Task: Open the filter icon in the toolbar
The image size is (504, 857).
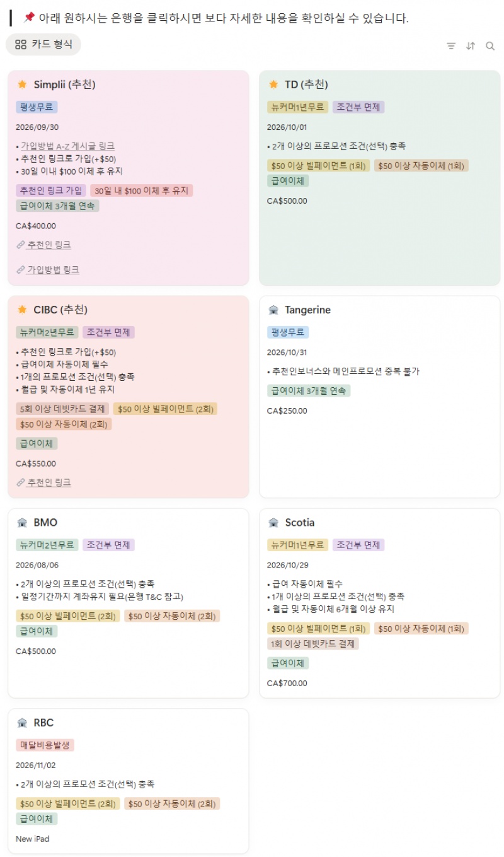Action: 451,45
